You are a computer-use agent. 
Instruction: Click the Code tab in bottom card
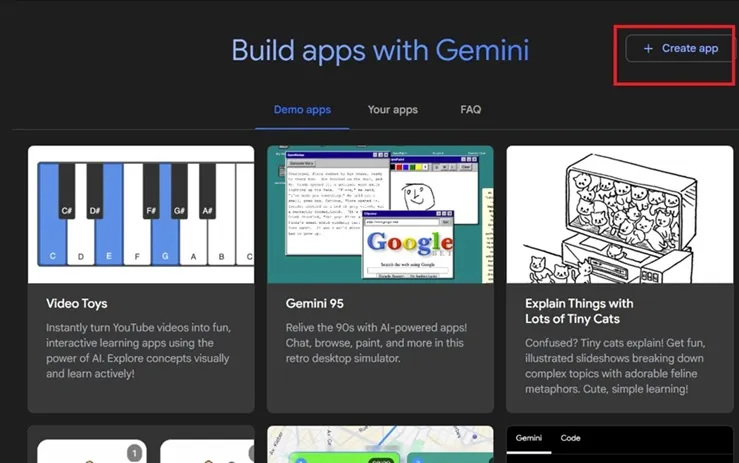tap(570, 438)
